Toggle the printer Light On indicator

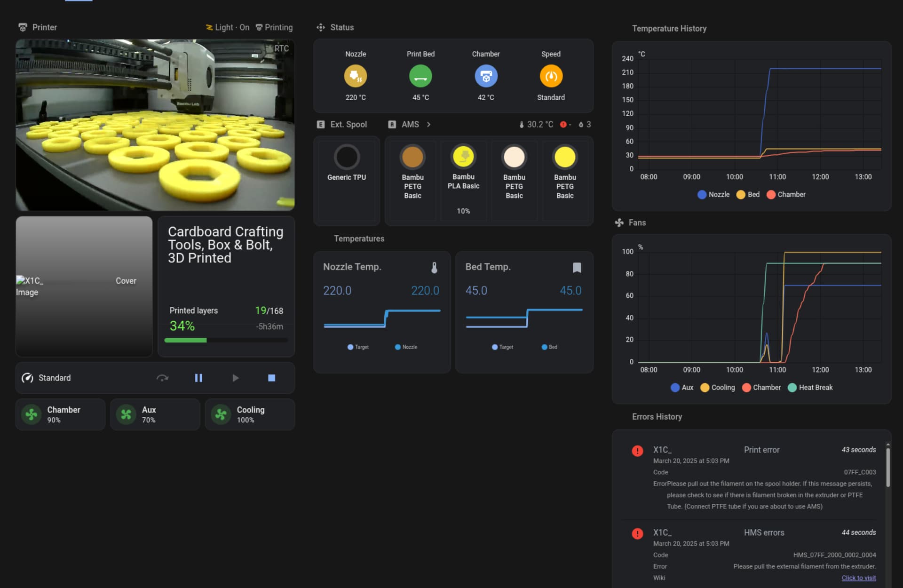click(x=228, y=27)
